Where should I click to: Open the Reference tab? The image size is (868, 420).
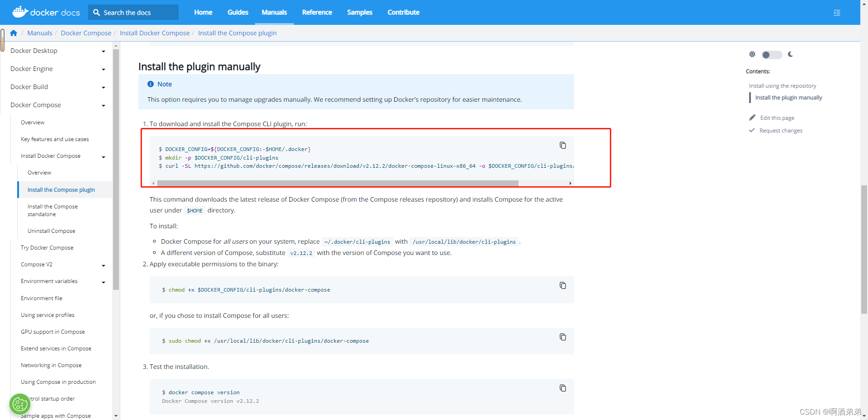click(317, 12)
